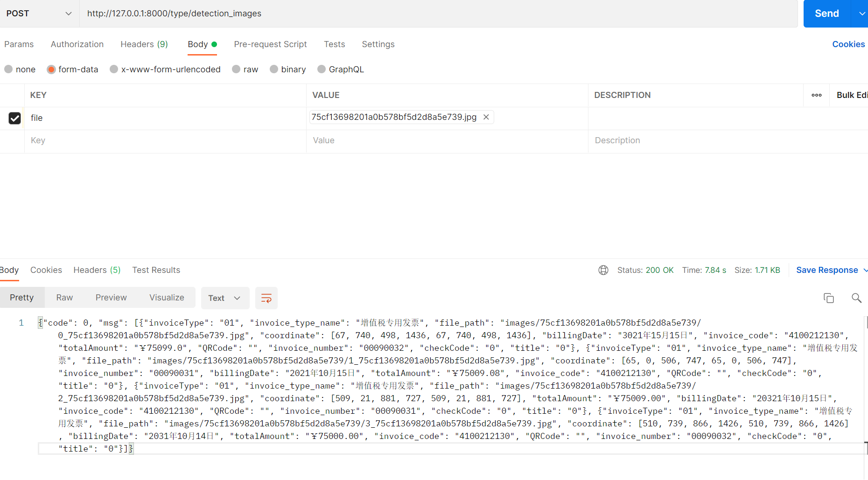Search the response with magnifier icon
The height and width of the screenshot is (480, 868).
tap(856, 298)
